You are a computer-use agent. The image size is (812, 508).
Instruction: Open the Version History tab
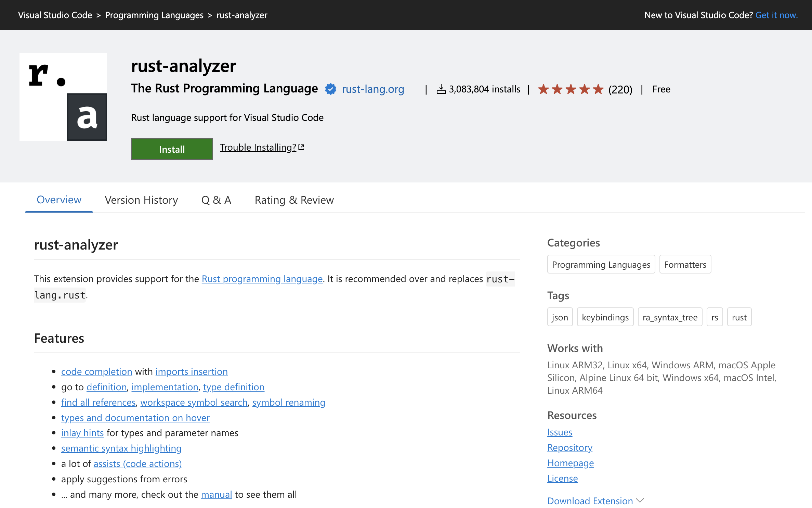tap(141, 200)
